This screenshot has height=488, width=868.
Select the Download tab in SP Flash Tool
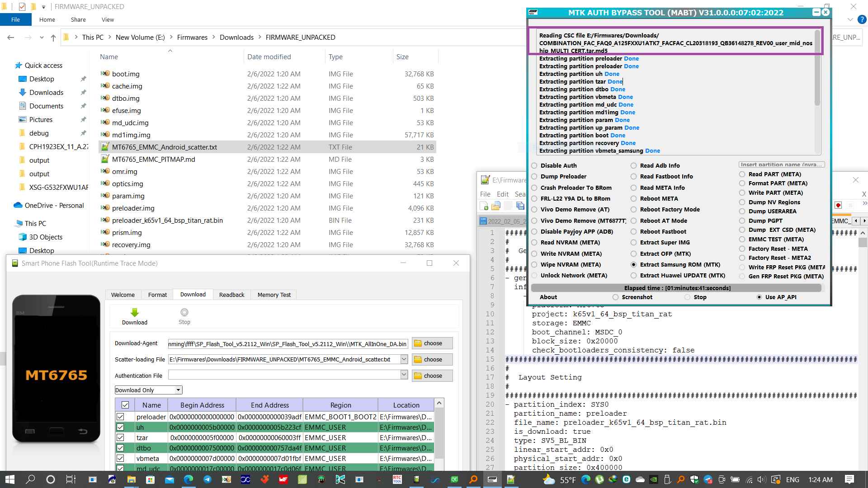(193, 294)
